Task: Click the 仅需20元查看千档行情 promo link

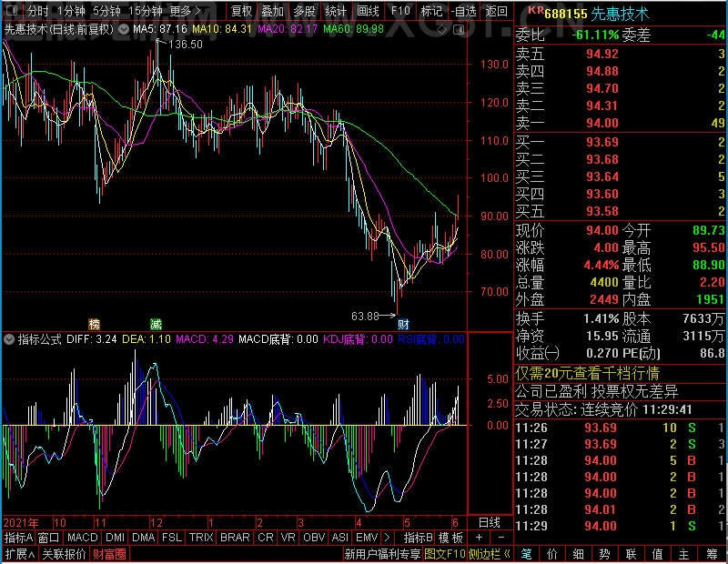Action: (x=587, y=373)
